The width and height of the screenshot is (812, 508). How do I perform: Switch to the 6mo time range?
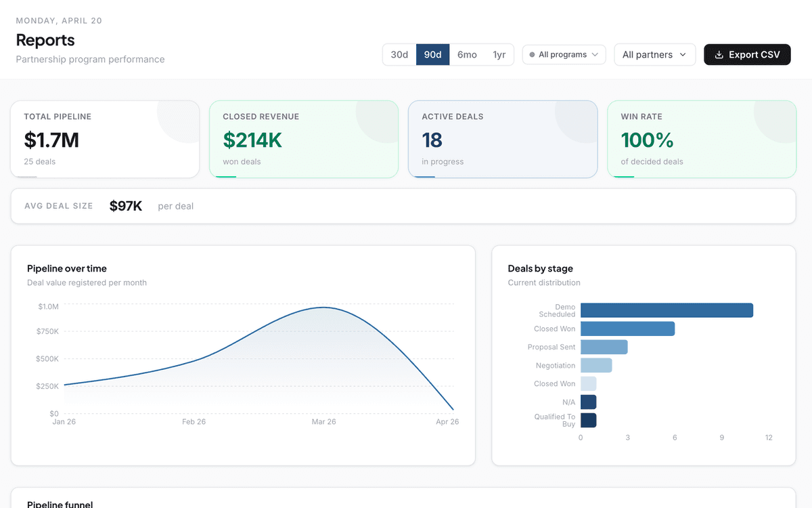(x=467, y=55)
